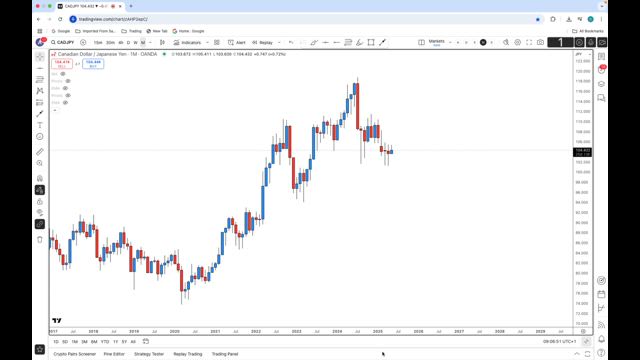Expand the timeframe interval dropdown

(x=150, y=42)
